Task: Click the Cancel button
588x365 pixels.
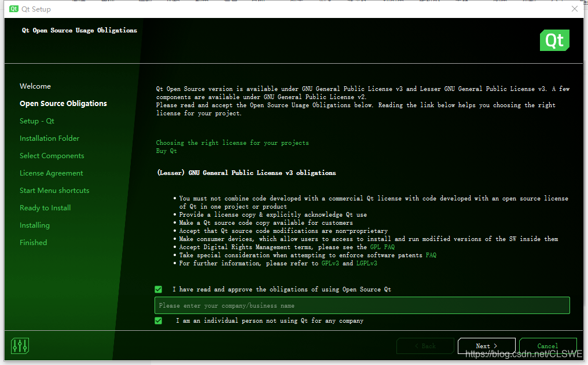Action: pos(547,346)
